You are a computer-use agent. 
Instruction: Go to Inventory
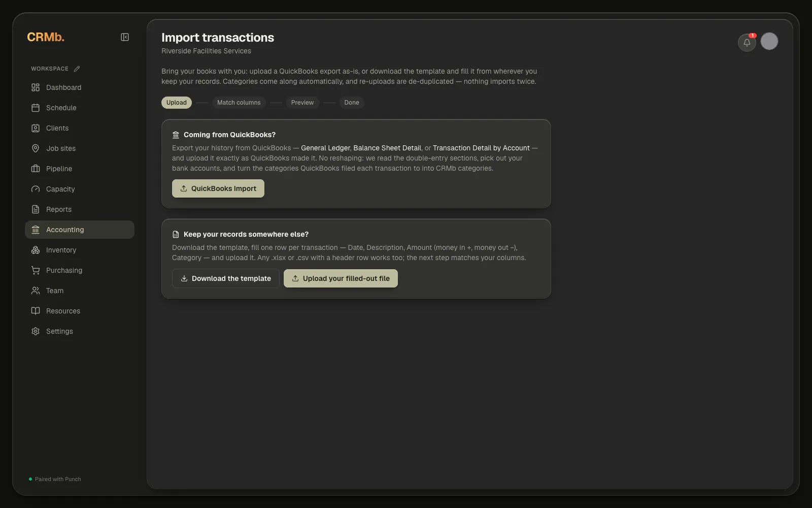(x=80, y=250)
